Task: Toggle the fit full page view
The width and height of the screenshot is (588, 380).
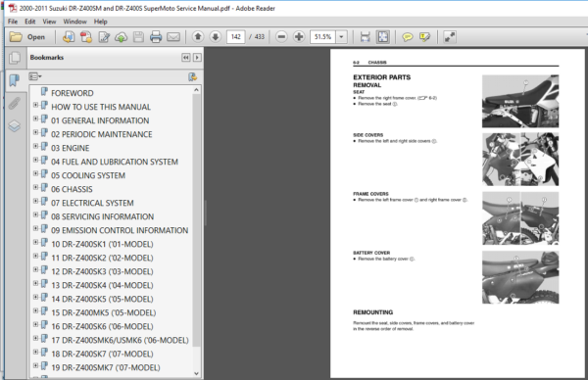Action: coord(383,36)
